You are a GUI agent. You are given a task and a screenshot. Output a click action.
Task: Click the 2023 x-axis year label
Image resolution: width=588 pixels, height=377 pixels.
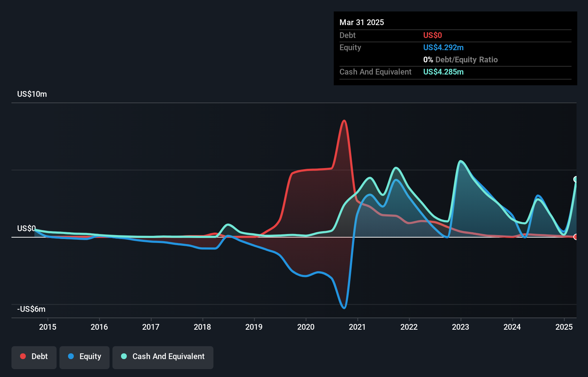(461, 327)
